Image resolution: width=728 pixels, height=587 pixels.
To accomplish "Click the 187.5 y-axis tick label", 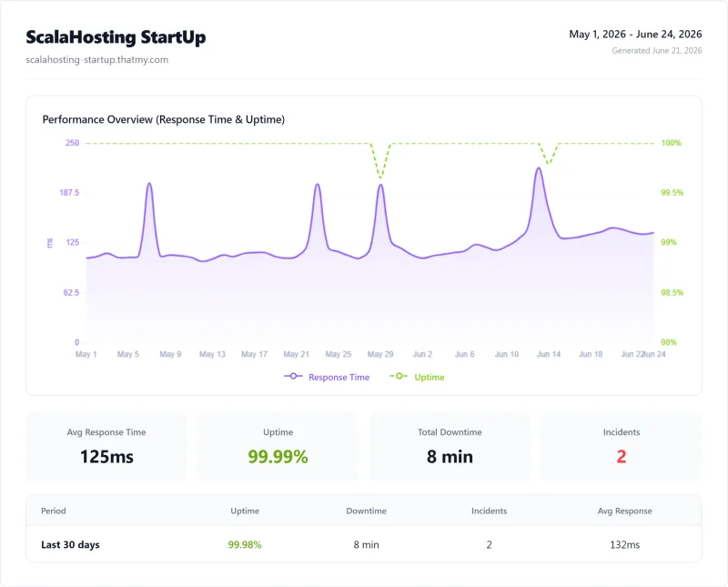I will tap(69, 192).
